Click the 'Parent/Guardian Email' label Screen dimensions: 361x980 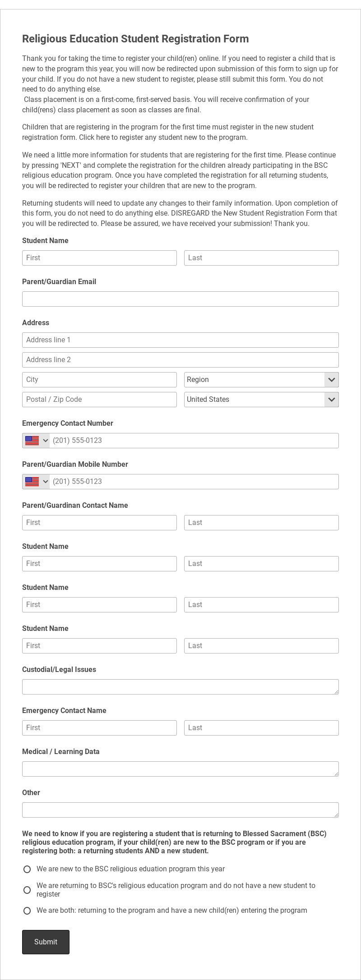point(59,282)
